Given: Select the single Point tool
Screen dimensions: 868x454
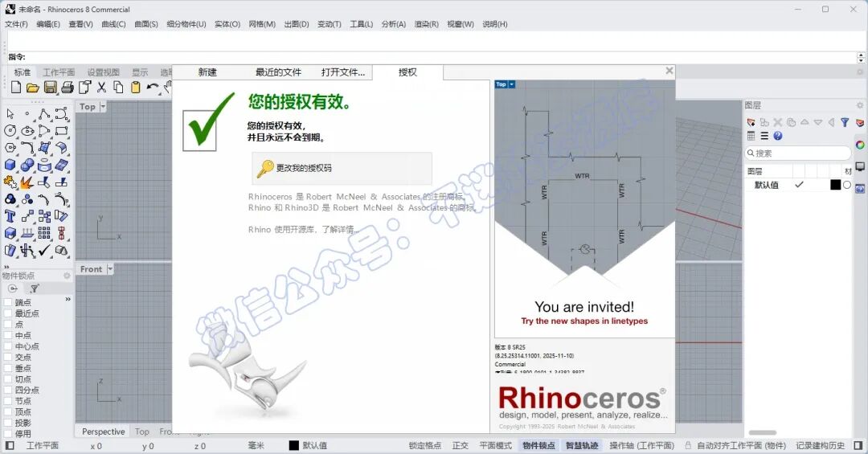Looking at the screenshot, I should (x=27, y=114).
